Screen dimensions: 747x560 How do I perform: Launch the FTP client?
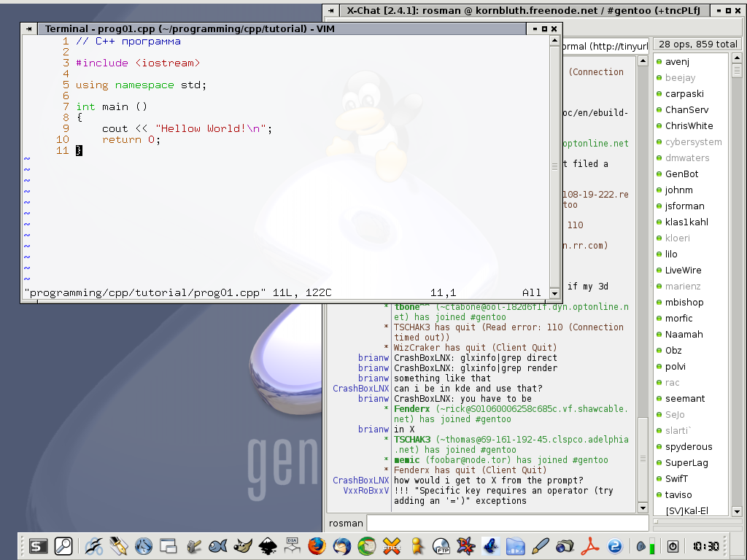point(441,546)
